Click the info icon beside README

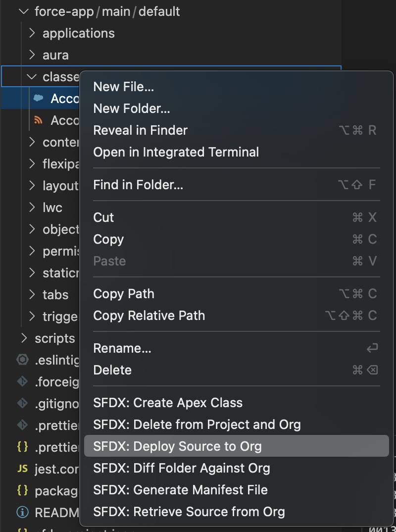click(x=22, y=513)
